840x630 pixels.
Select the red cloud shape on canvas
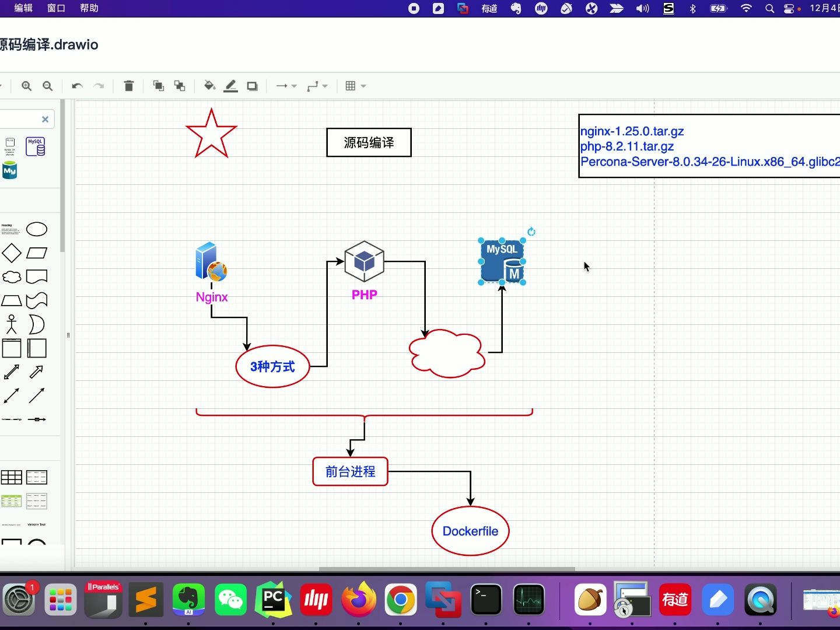coord(447,353)
